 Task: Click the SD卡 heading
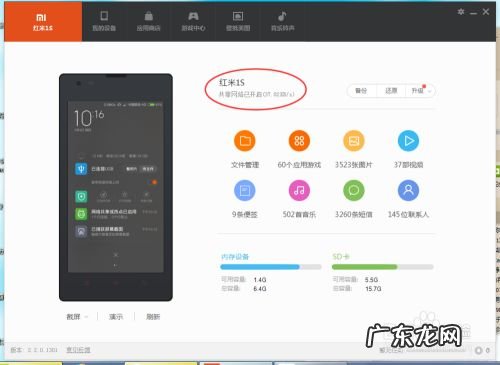click(x=341, y=257)
